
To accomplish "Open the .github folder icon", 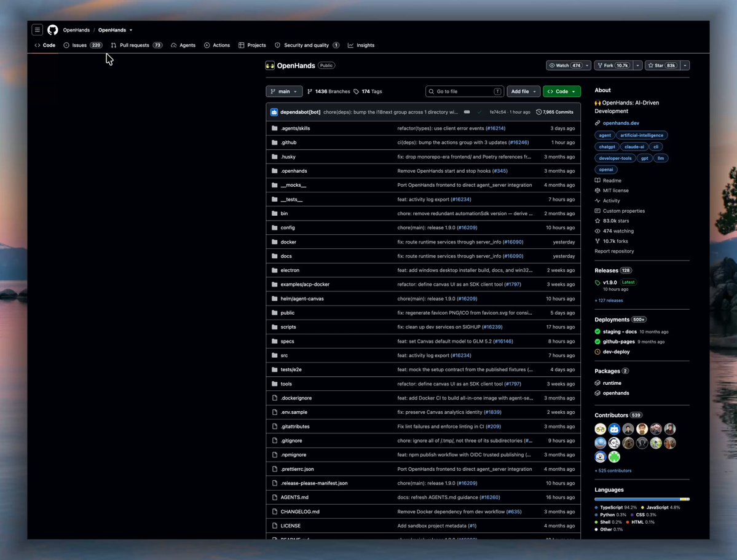I will pos(275,143).
